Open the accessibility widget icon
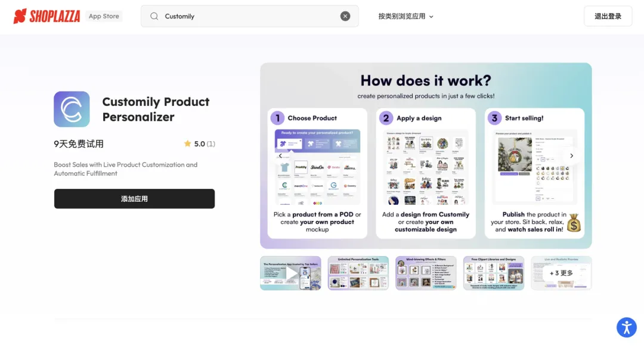Image resolution: width=644 pixels, height=346 pixels. (x=626, y=327)
